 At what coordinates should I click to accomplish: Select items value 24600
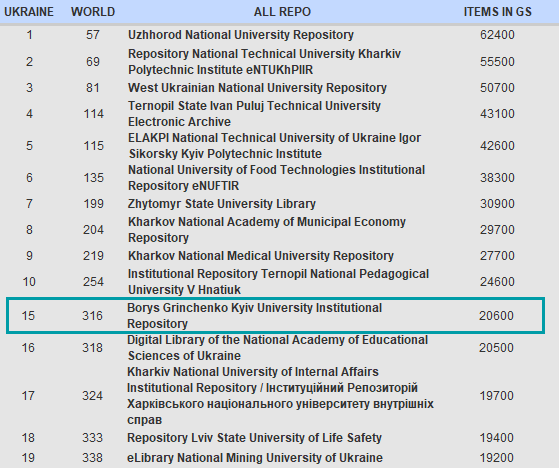click(x=497, y=282)
